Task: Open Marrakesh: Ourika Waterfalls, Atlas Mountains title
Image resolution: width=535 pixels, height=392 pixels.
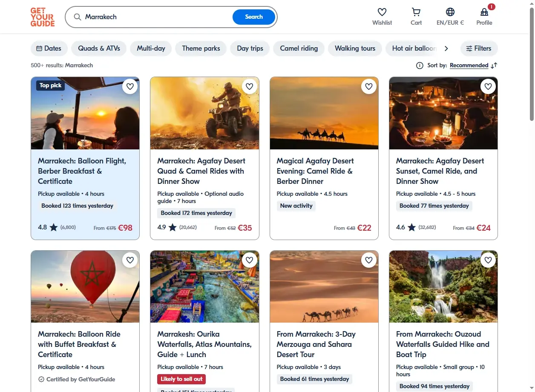Action: pyautogui.click(x=204, y=344)
